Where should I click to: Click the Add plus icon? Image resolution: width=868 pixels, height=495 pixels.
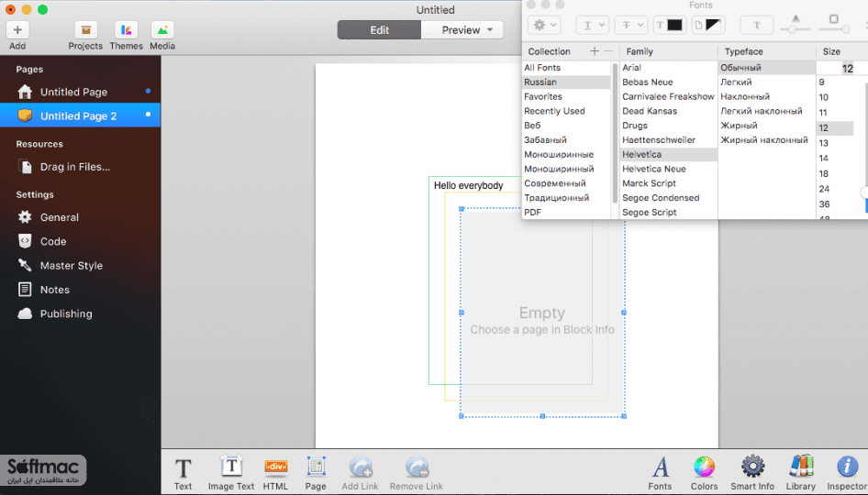(x=17, y=30)
